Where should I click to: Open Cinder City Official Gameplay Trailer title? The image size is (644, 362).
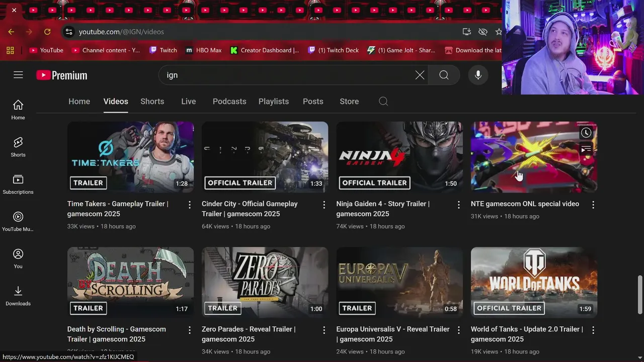[x=250, y=209]
